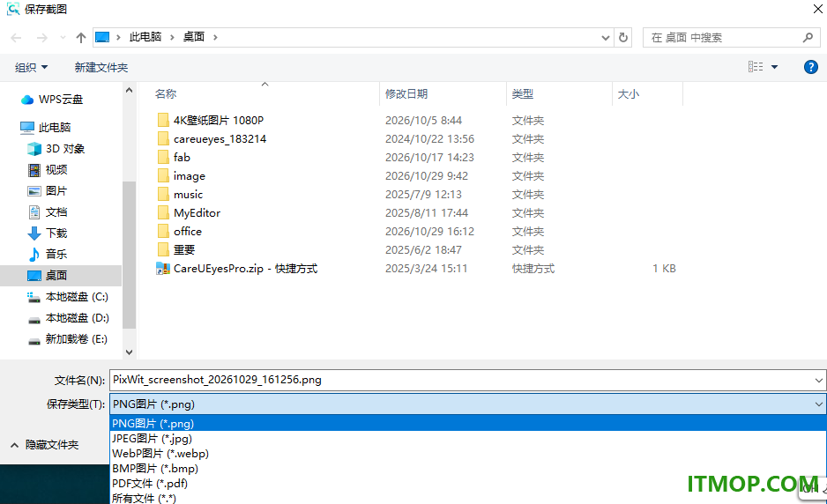Change the view layout icon
This screenshot has height=504, width=827.
[x=756, y=66]
